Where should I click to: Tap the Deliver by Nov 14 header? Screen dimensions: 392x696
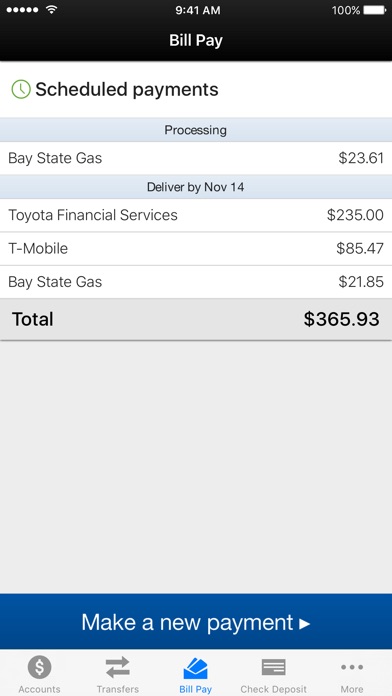click(196, 187)
